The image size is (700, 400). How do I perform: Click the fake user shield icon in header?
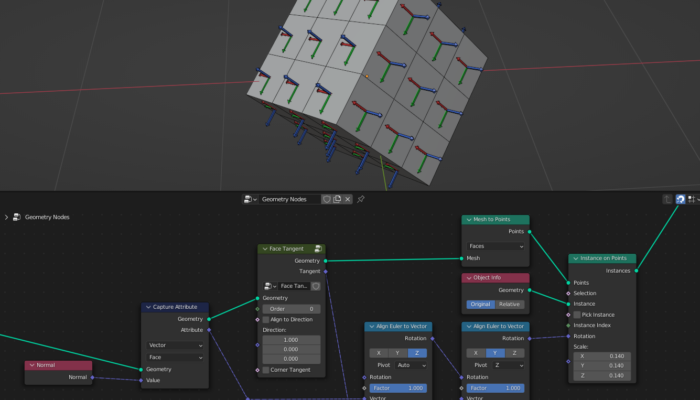pyautogui.click(x=326, y=200)
